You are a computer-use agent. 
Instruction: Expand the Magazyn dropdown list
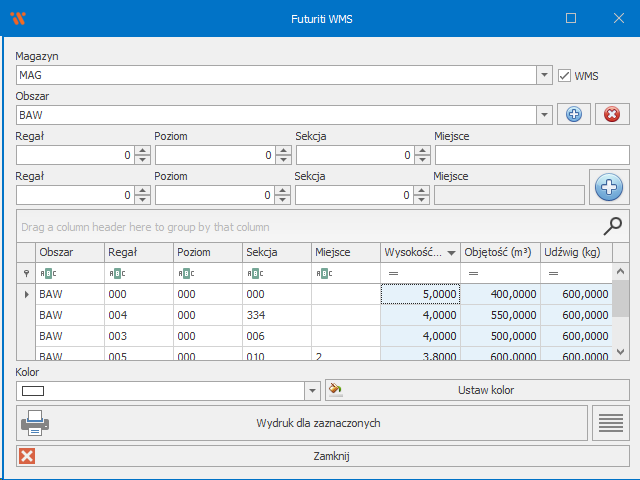click(545, 75)
